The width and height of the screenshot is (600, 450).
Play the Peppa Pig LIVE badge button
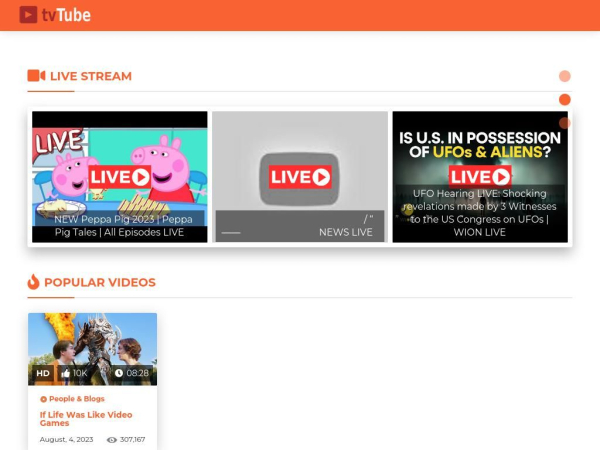120,177
